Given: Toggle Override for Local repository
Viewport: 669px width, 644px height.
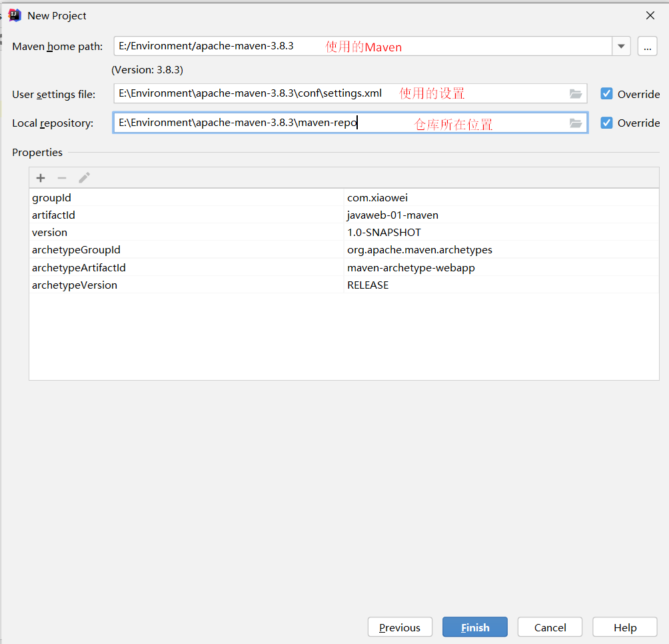Looking at the screenshot, I should click(x=606, y=123).
